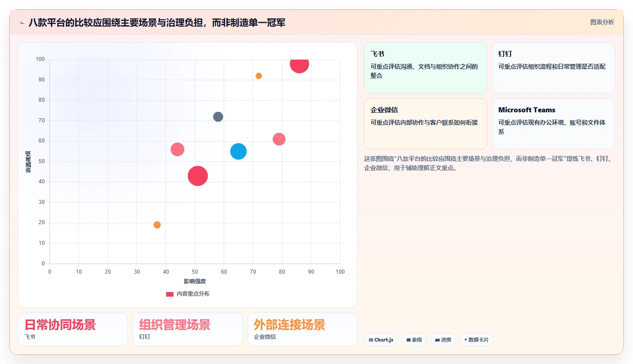The width and height of the screenshot is (633, 364).
Task: Click the dark gray bubble at value 72
Action: (x=218, y=117)
